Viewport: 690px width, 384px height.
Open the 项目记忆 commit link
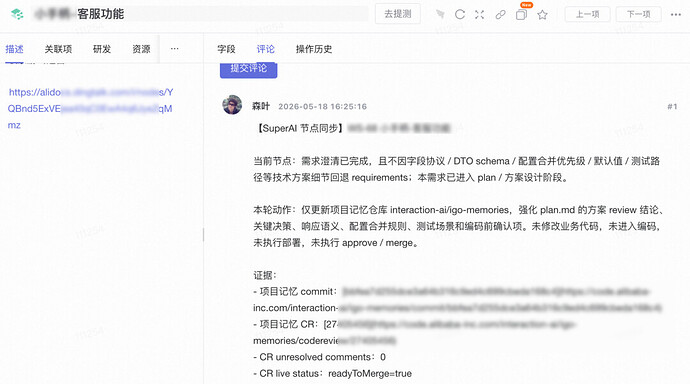coord(457,300)
